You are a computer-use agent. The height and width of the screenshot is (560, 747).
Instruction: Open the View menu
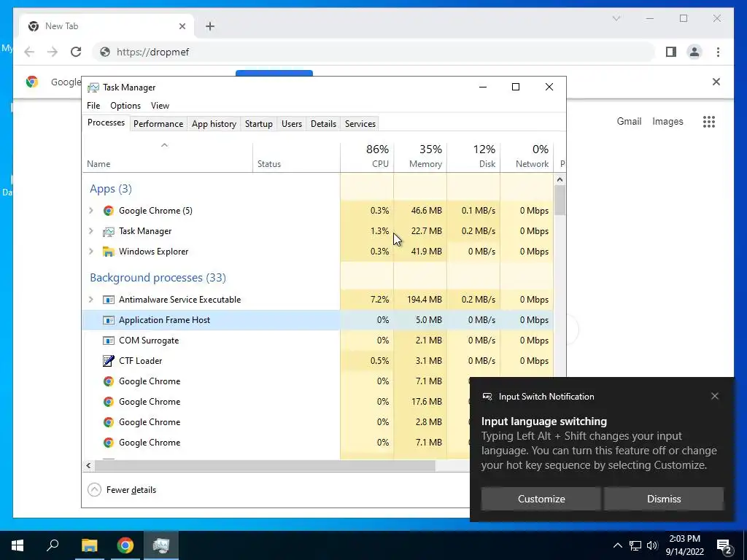tap(160, 106)
